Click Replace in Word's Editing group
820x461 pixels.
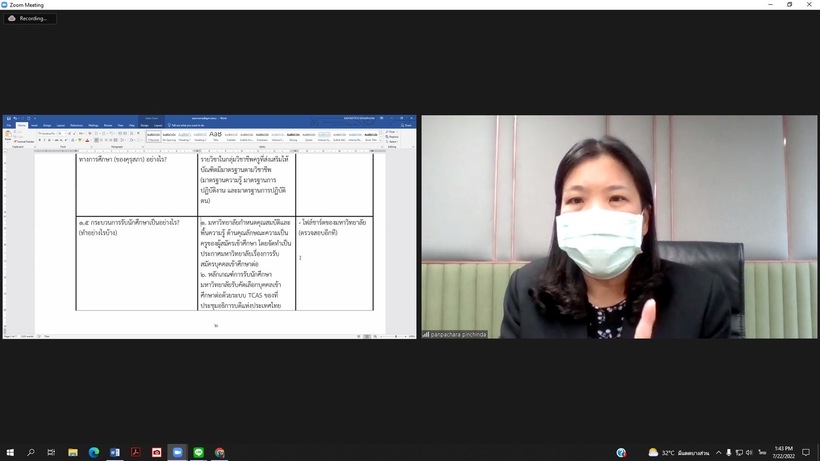pyautogui.click(x=392, y=137)
